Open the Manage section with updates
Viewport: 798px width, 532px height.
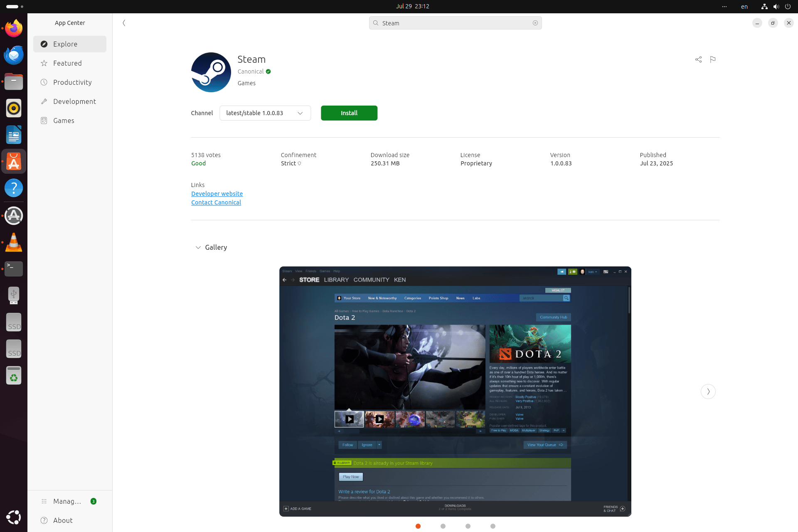click(x=70, y=501)
